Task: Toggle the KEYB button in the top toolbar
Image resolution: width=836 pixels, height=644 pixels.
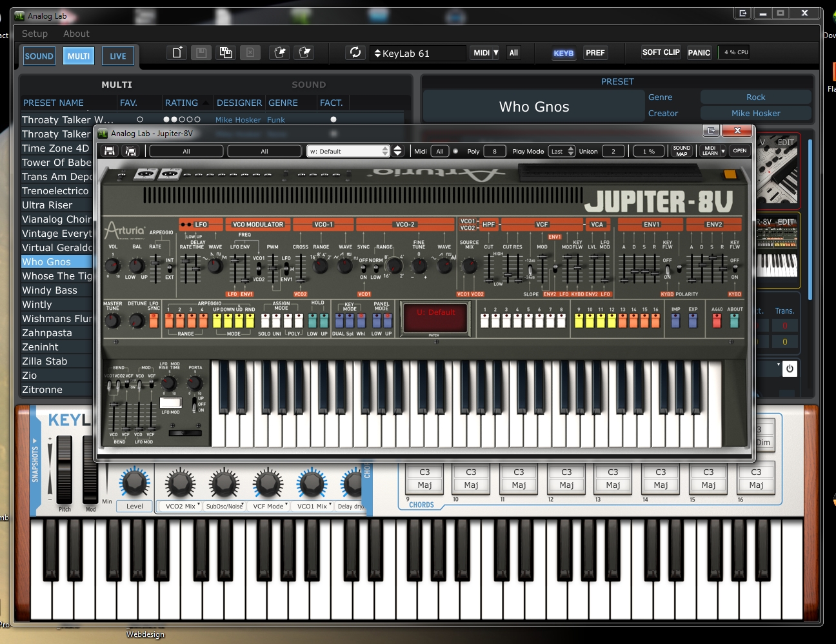Action: pos(563,53)
